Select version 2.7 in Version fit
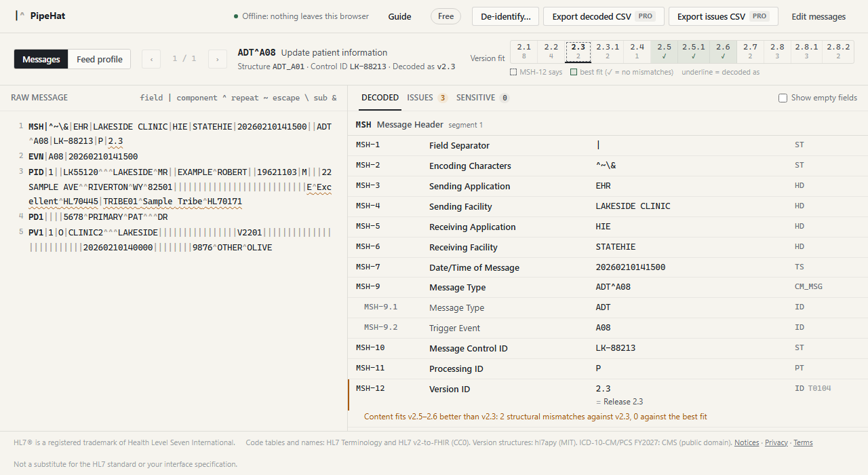 click(750, 52)
